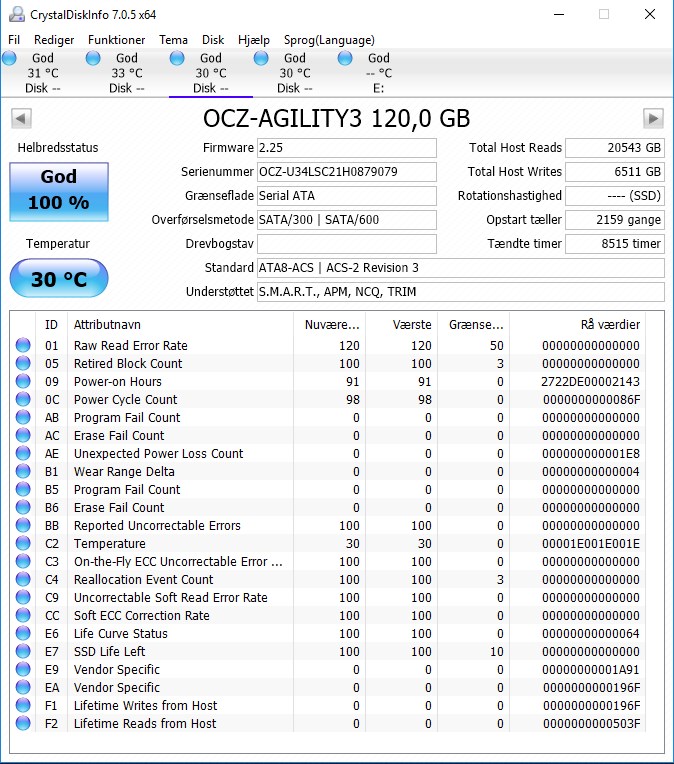Click status icon for On-the-Fly ECC Uncorrectable Error
This screenshot has height=764, width=674.
(x=23, y=561)
